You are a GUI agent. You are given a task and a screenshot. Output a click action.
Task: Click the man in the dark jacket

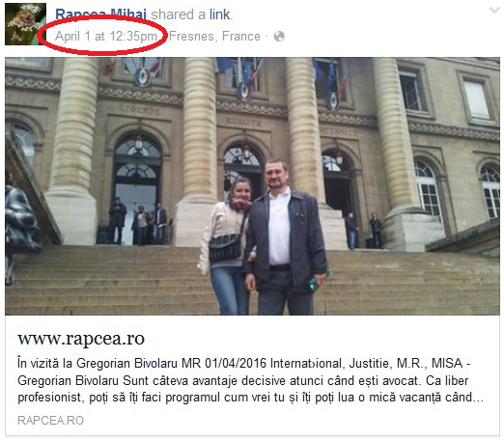tap(285, 238)
